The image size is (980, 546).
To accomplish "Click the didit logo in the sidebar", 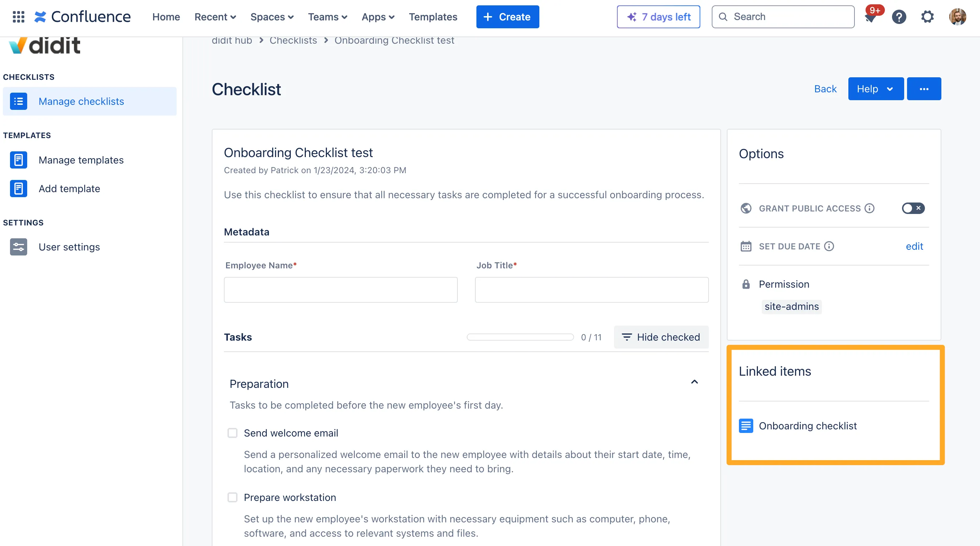I will point(44,46).
